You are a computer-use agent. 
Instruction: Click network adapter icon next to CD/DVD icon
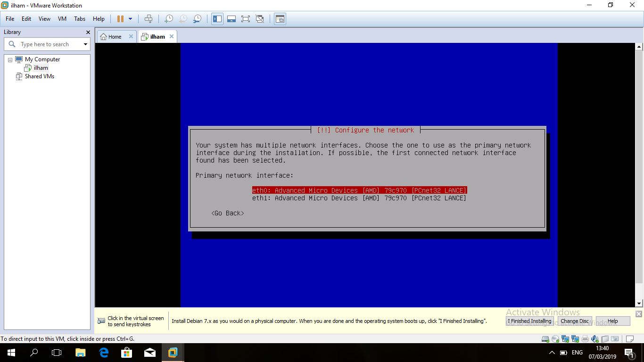(565, 338)
